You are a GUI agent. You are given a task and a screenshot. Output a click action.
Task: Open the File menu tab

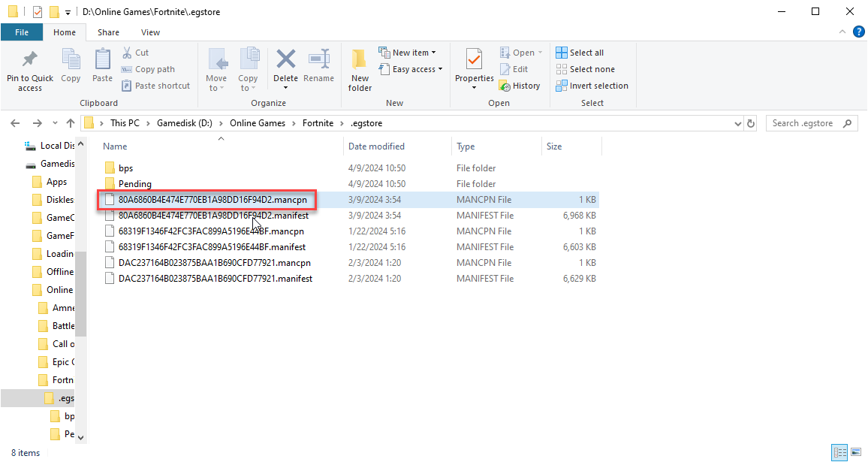22,32
